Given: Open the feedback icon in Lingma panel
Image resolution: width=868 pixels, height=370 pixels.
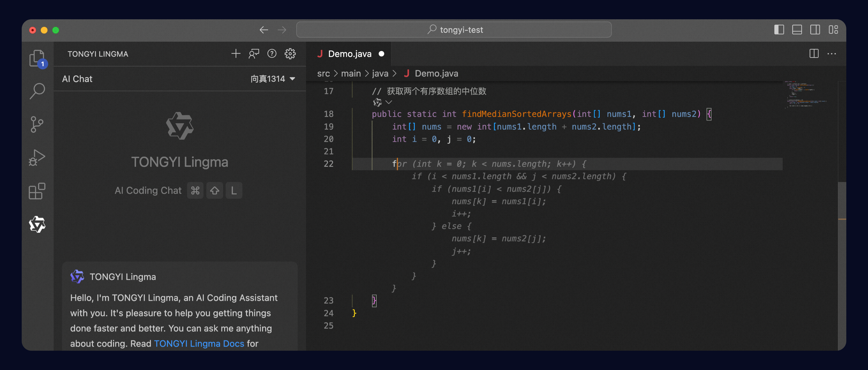Looking at the screenshot, I should [x=254, y=54].
